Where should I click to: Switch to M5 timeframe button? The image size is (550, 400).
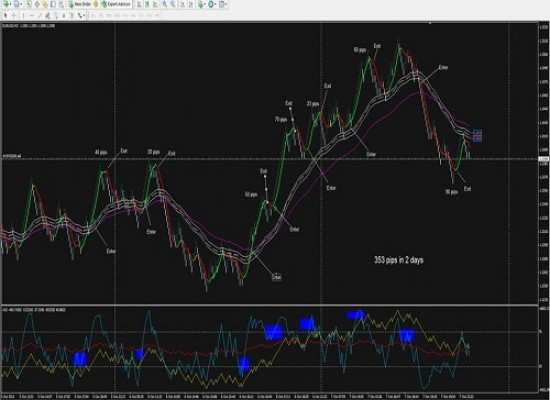point(101,15)
